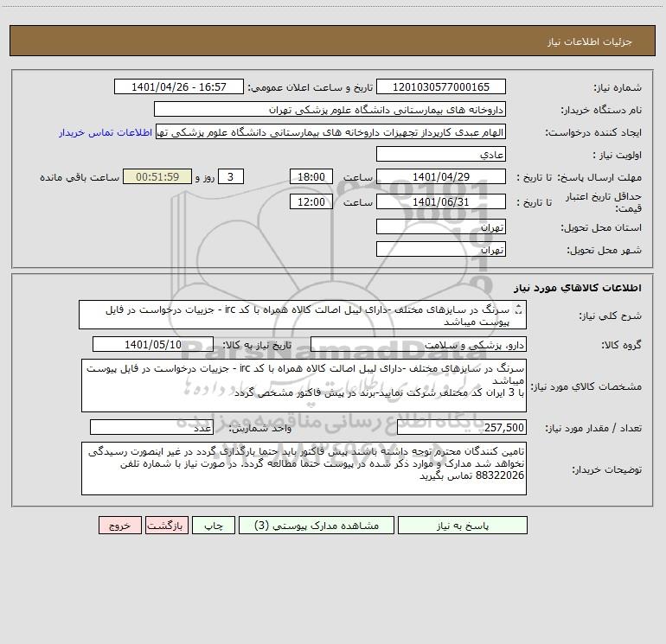Click goods group field دارو، پزشکی و سلامت
Screen dimensions: 666x644
point(419,344)
